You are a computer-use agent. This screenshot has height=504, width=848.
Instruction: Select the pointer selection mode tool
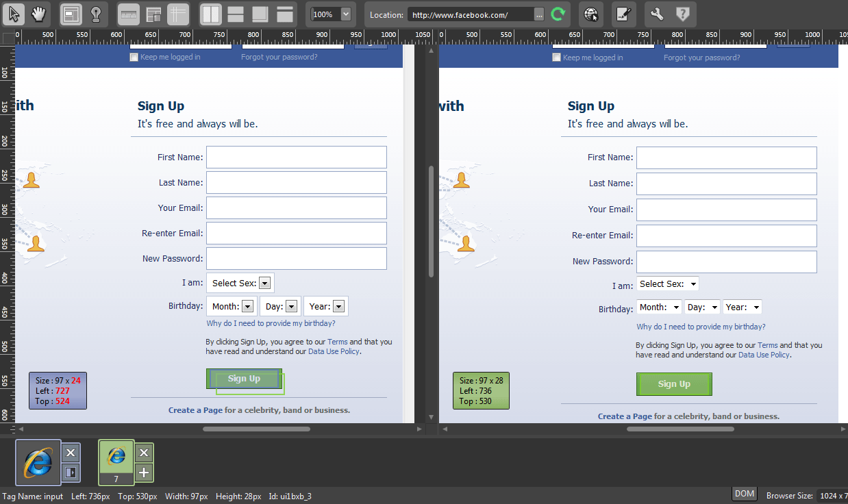point(15,14)
